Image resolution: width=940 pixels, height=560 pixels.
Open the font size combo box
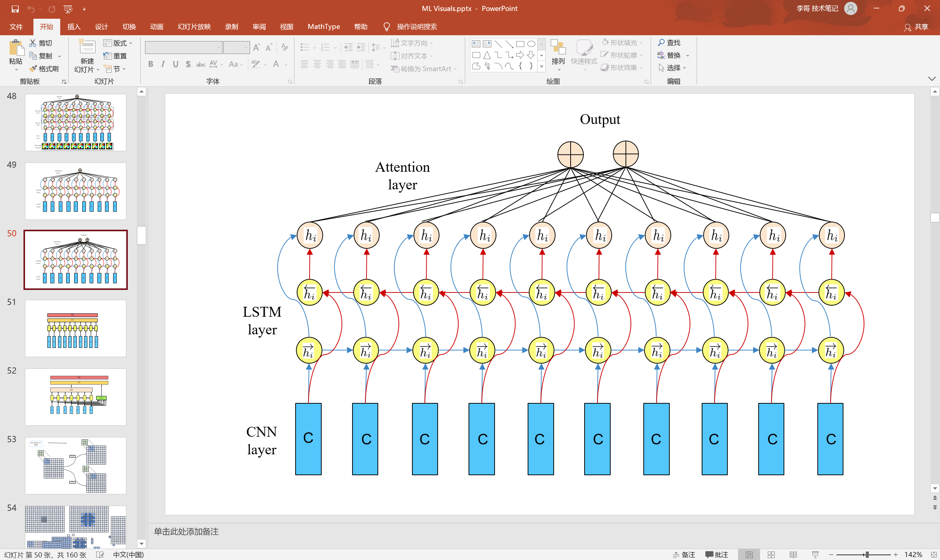tap(236, 48)
